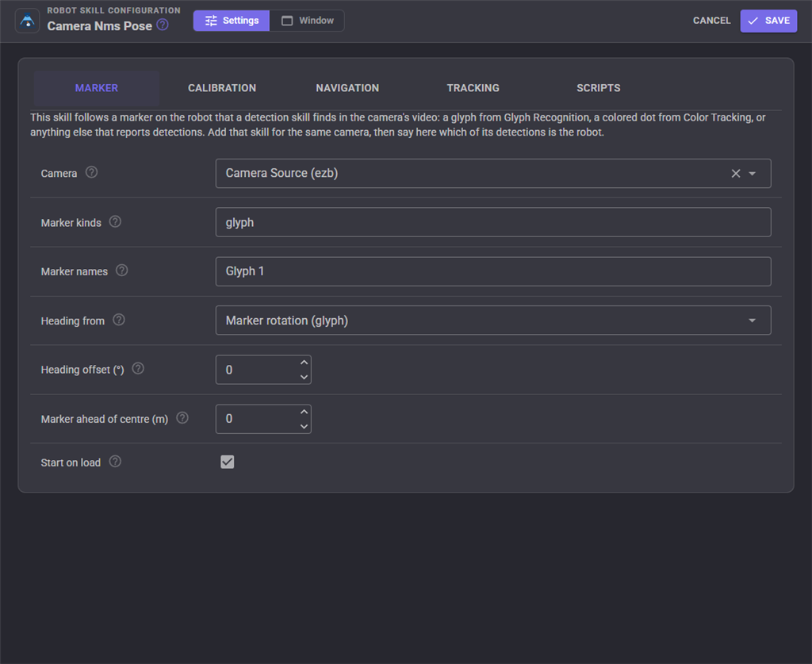The width and height of the screenshot is (812, 664).
Task: Clear the Camera Source selection
Action: [736, 174]
